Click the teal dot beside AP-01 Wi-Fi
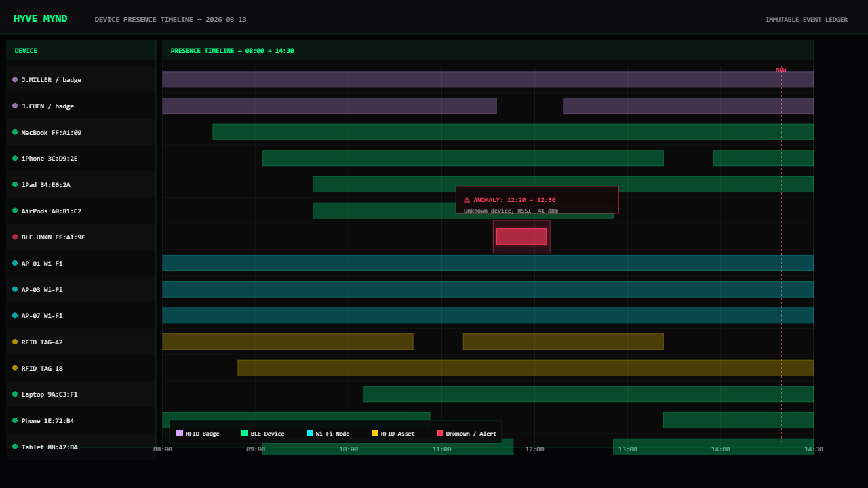 15,263
